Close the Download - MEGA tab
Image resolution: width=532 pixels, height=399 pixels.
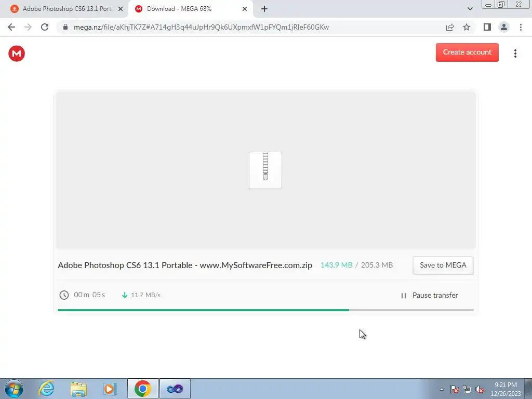coord(245,9)
